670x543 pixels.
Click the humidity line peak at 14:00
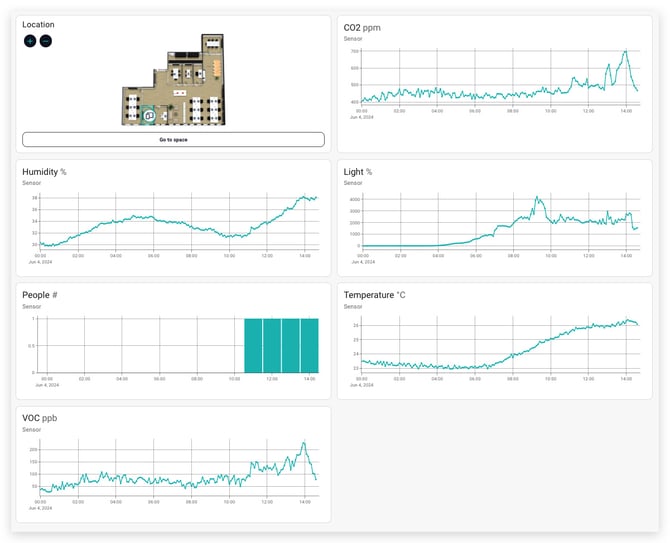point(304,197)
